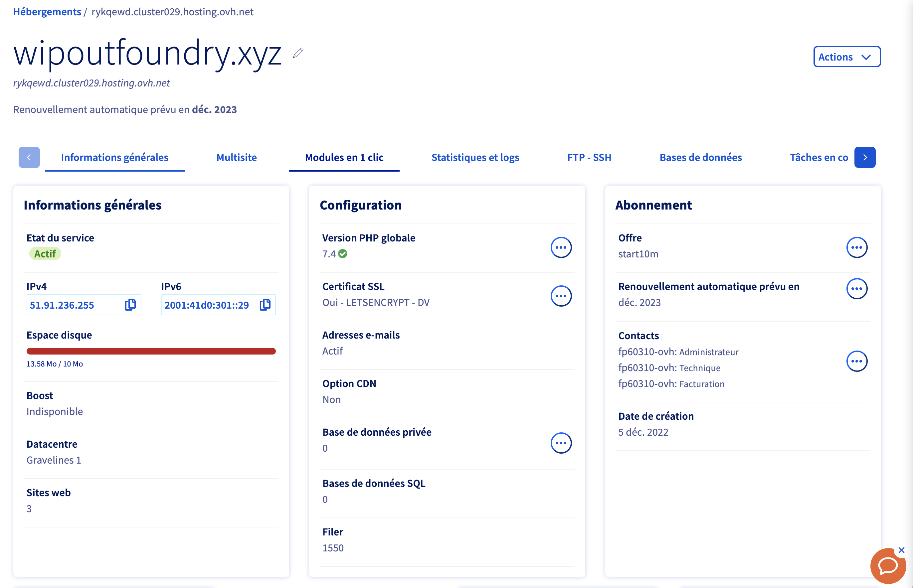This screenshot has height=588, width=913.
Task: Click the Hébergements breadcrumb link
Action: (x=47, y=12)
